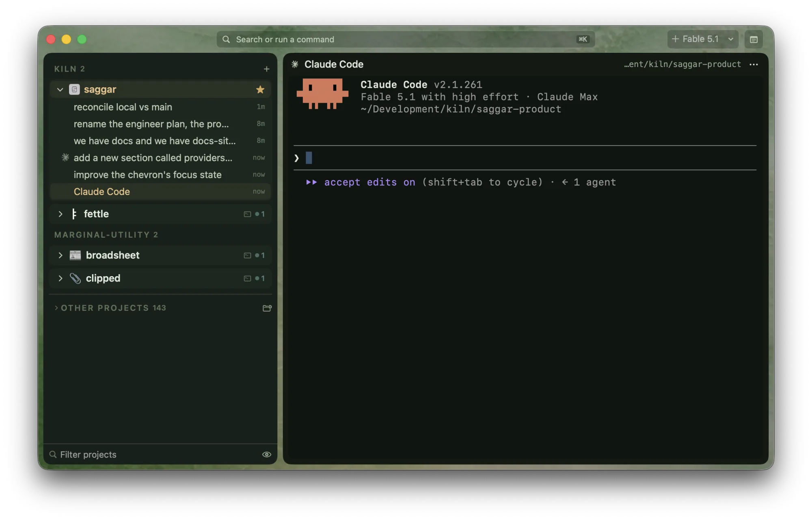Open the folder icon next to OTHER PROJECTS
Screen dimensions: 812x520
click(267, 308)
